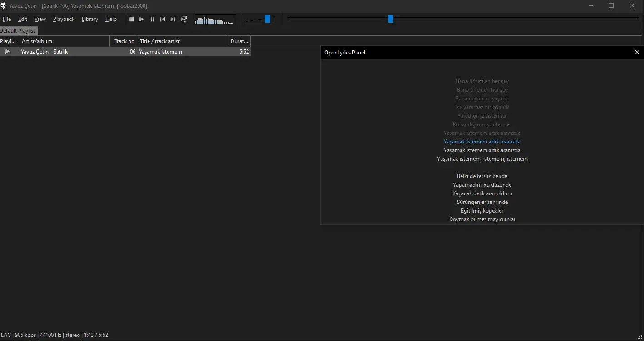Open the Playback menu
This screenshot has height=341, width=644.
pos(64,19)
